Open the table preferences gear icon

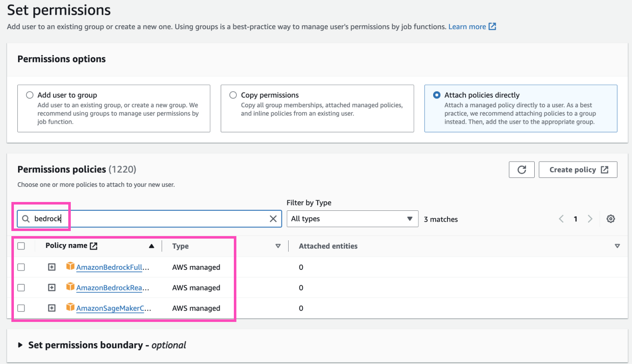point(611,219)
